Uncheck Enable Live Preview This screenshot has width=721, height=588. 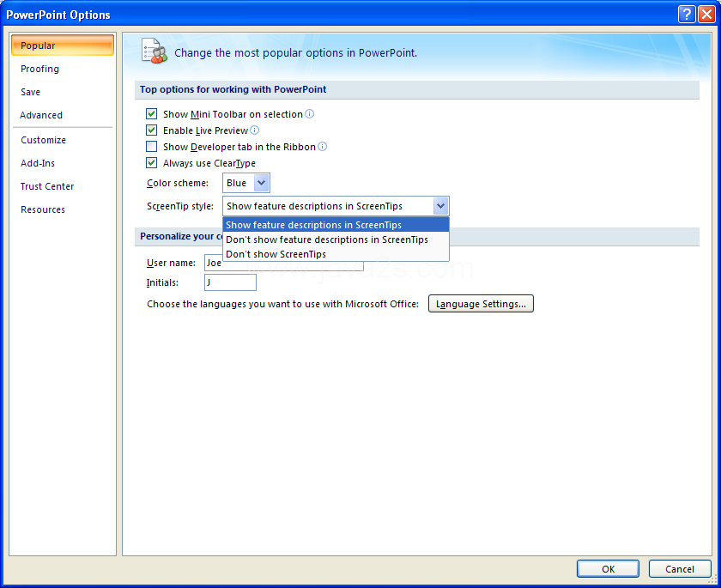151,130
